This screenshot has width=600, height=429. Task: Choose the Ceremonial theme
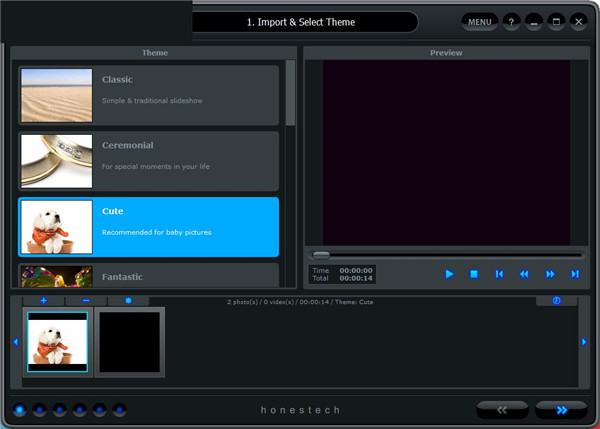point(149,161)
